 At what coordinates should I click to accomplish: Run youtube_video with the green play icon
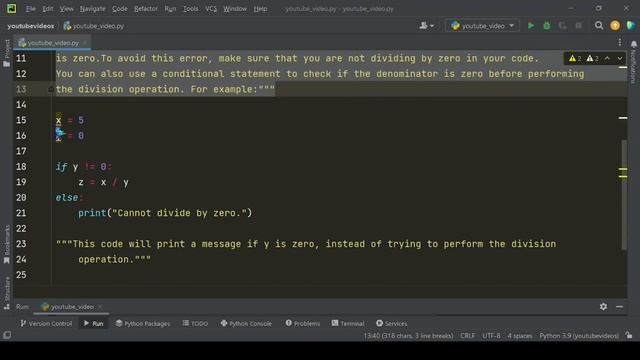point(531,26)
